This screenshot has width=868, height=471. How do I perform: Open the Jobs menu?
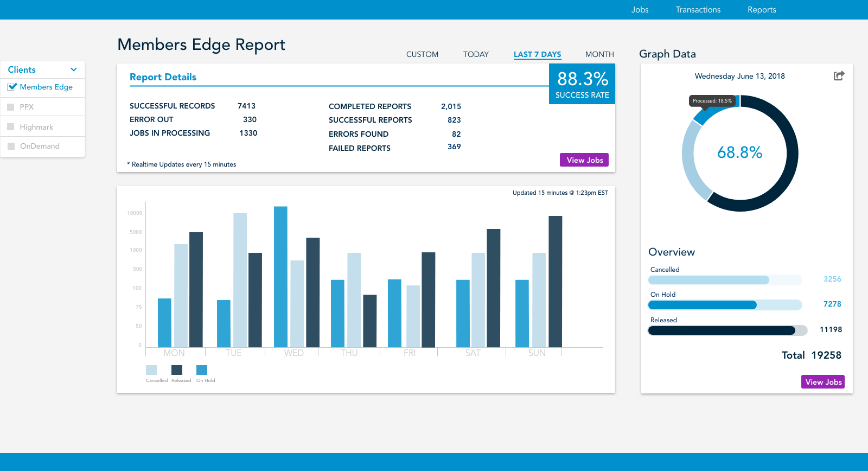[640, 10]
